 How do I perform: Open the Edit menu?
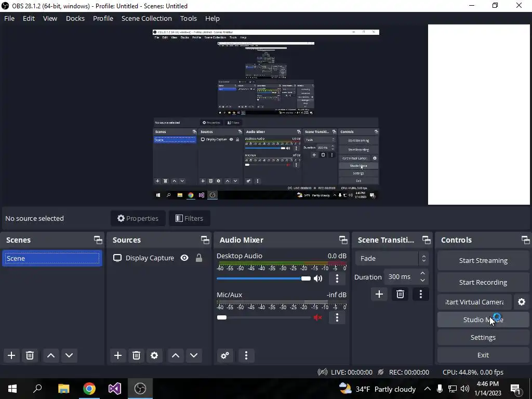coord(29,18)
